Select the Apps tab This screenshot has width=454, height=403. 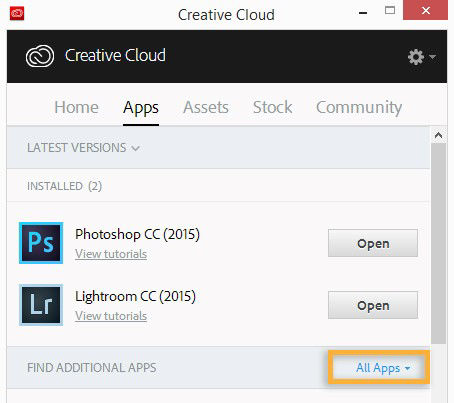pos(141,108)
